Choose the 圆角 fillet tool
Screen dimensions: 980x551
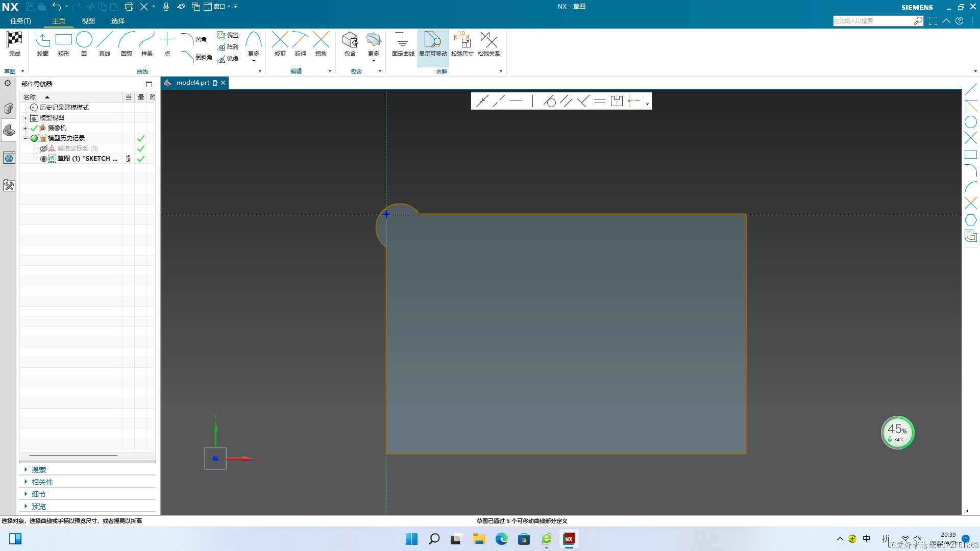(x=194, y=39)
